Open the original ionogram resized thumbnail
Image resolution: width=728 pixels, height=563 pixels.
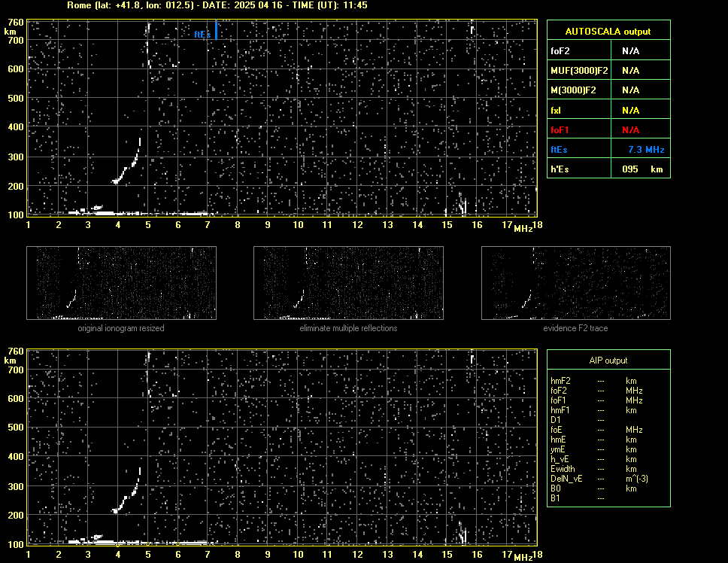click(x=121, y=283)
